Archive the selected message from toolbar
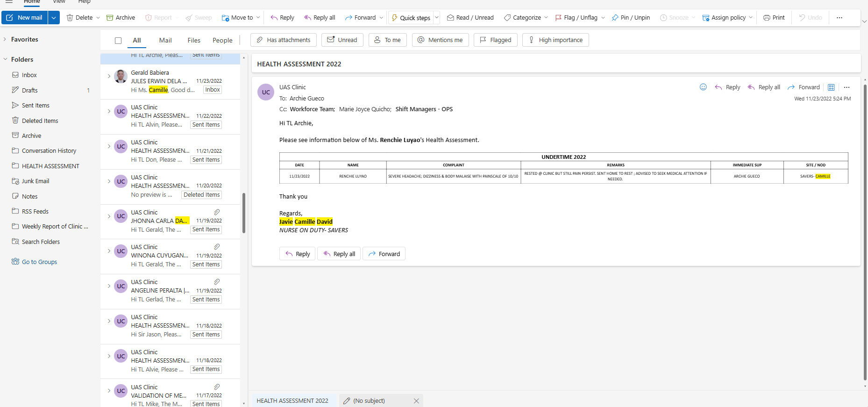 [121, 18]
